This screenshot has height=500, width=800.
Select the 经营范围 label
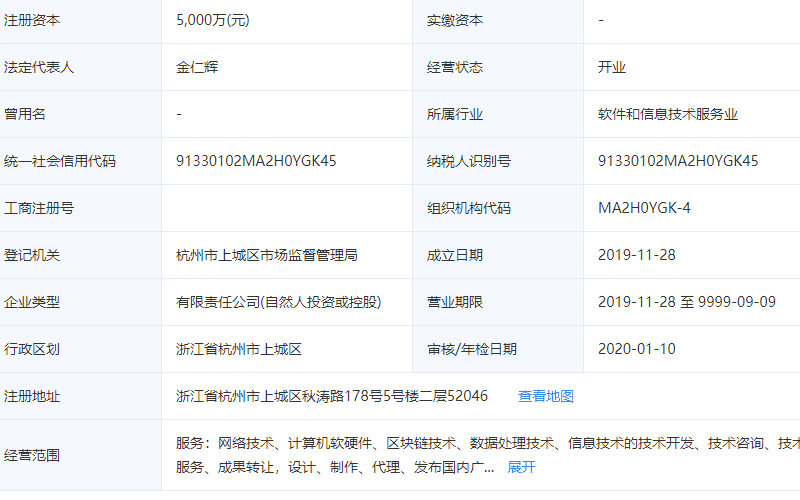coord(32,455)
